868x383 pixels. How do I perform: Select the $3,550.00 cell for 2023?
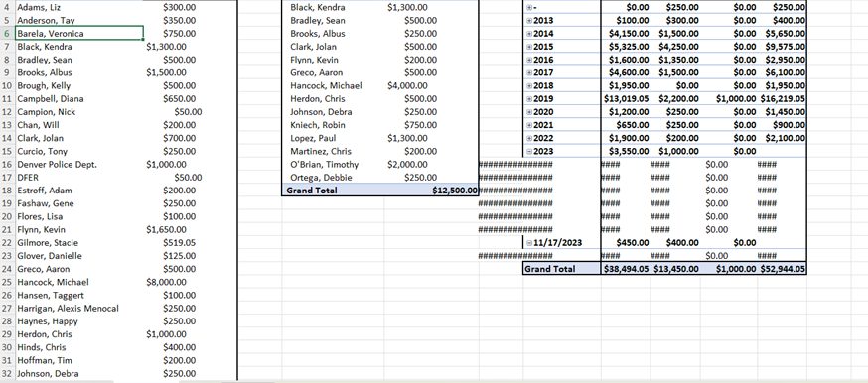point(626,152)
